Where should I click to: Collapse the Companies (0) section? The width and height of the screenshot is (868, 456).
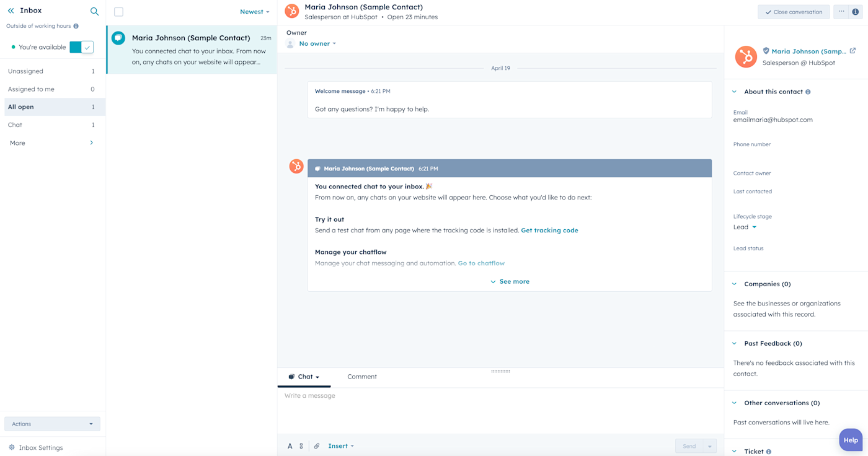click(x=734, y=284)
